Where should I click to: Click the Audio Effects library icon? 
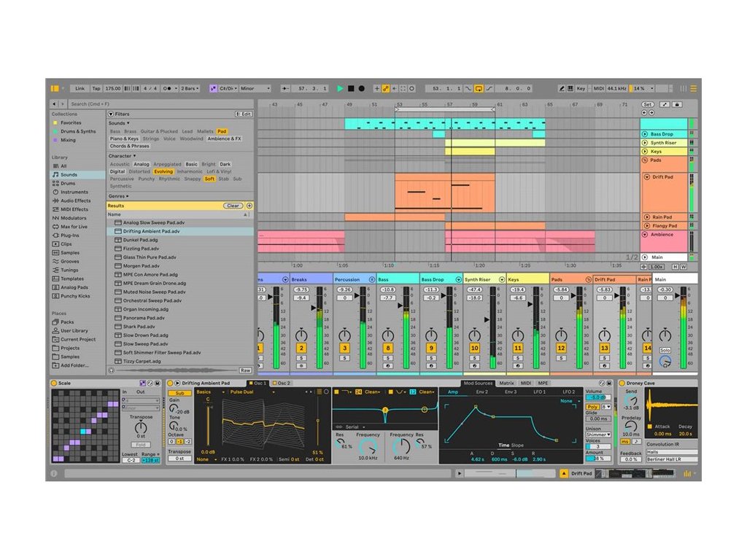pyautogui.click(x=55, y=201)
